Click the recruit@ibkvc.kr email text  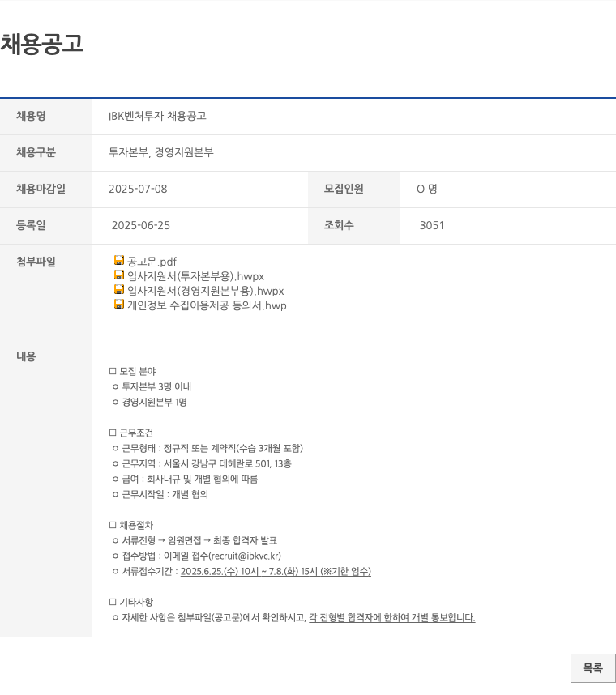(x=245, y=556)
